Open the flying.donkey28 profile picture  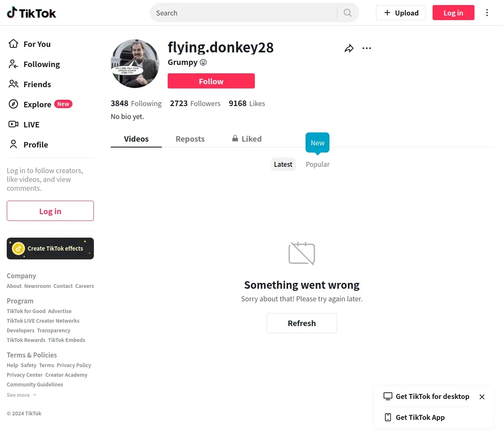[135, 64]
